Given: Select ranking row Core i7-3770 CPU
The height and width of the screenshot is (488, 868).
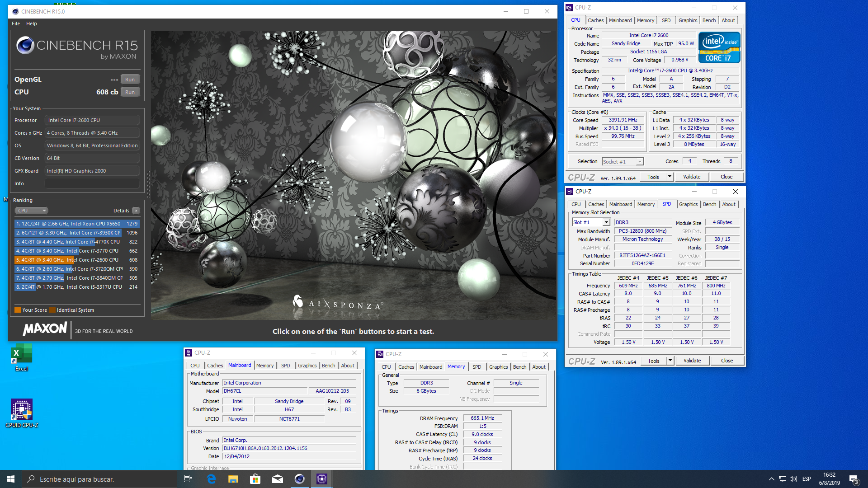Looking at the screenshot, I should coord(77,251).
